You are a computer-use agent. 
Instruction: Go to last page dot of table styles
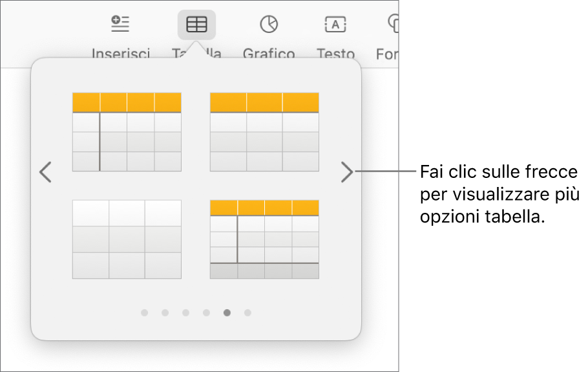tap(247, 313)
